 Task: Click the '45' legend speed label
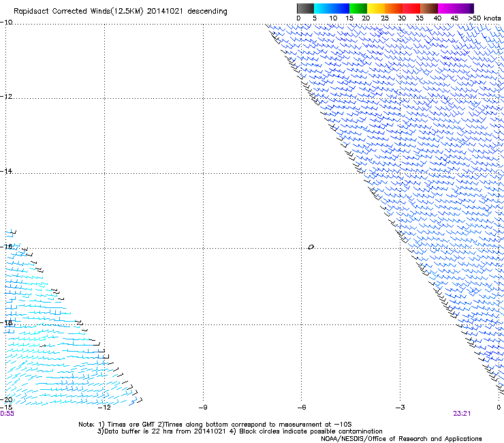pos(454,18)
